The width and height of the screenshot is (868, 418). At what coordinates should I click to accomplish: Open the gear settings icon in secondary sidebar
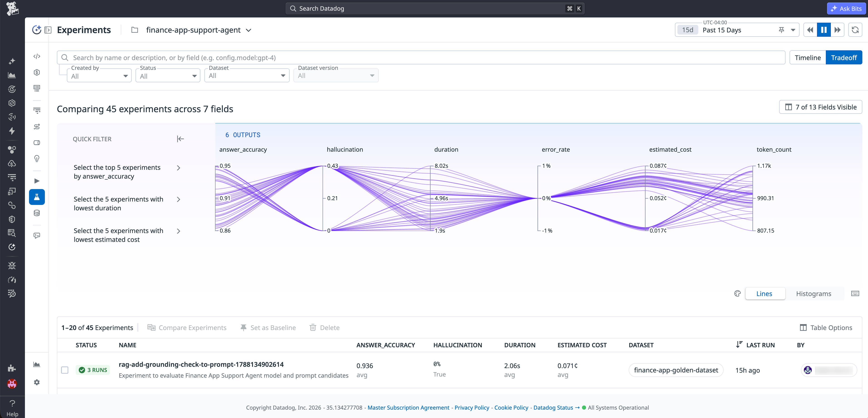(37, 382)
